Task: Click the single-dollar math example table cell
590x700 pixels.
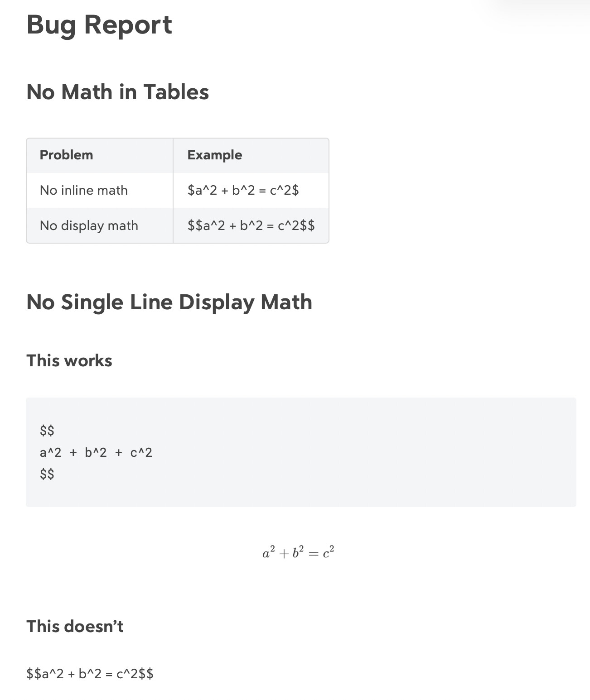Action: 243,190
